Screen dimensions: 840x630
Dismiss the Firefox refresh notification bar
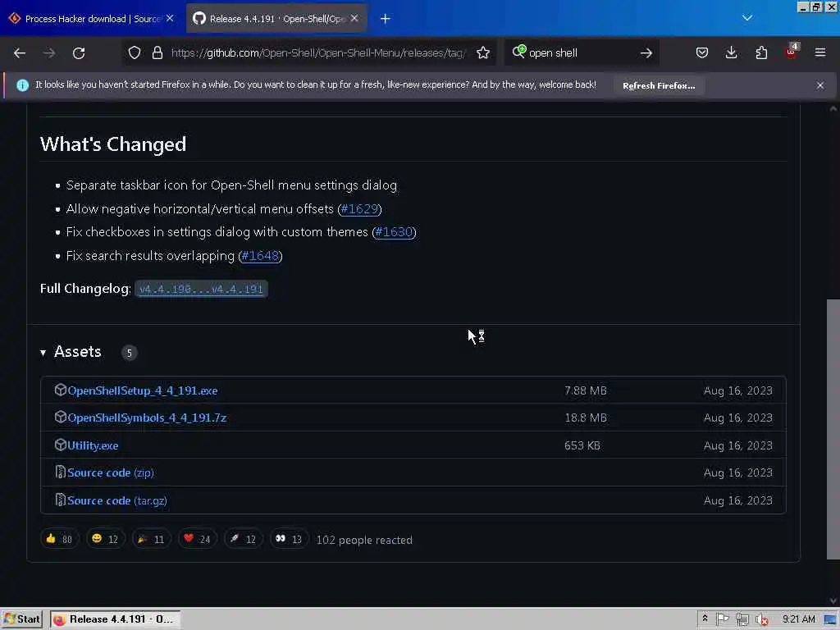point(820,85)
